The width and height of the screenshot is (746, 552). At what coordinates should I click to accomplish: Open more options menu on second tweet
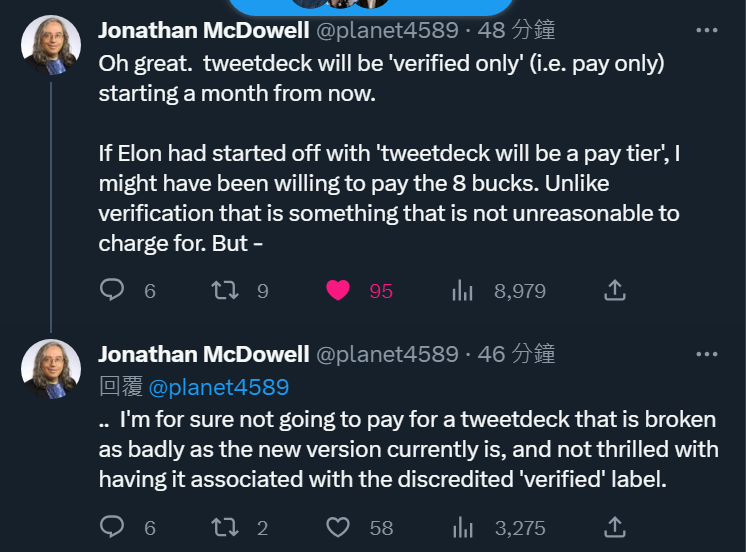[x=707, y=354]
